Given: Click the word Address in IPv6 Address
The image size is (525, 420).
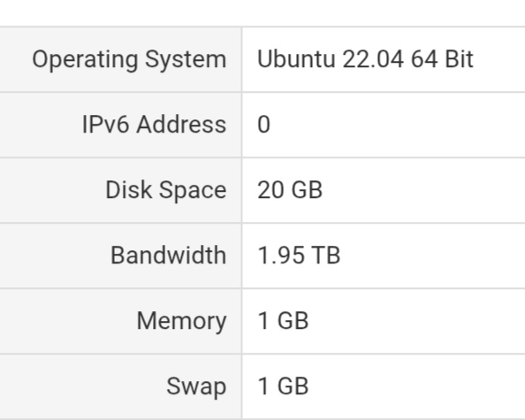Looking at the screenshot, I should pyautogui.click(x=181, y=125).
